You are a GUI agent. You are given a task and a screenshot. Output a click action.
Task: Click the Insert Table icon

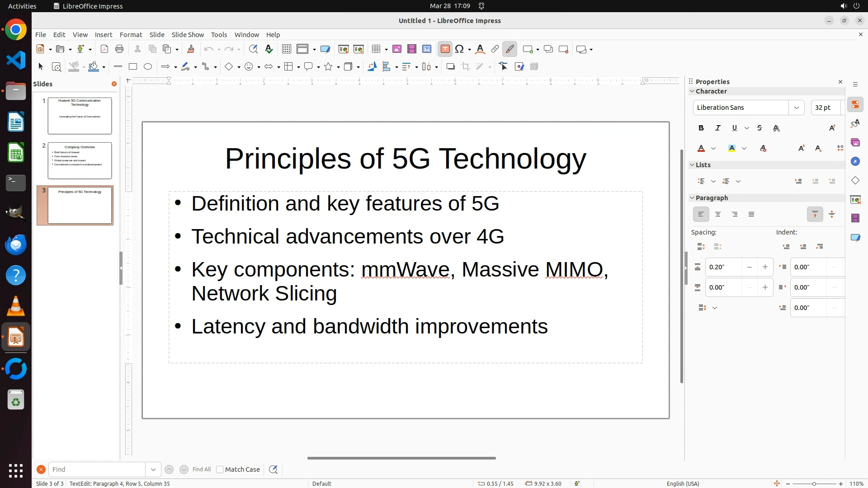[376, 49]
